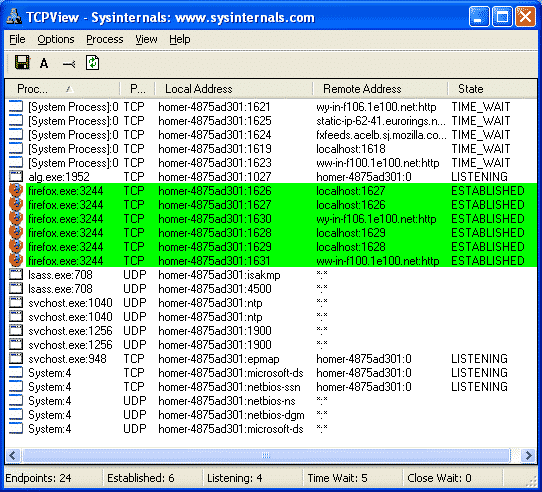Viewport: 542px width, 492px height.
Task: Click the Firefox icon on the homer-4875ad301:1630 row
Action: [x=16, y=219]
